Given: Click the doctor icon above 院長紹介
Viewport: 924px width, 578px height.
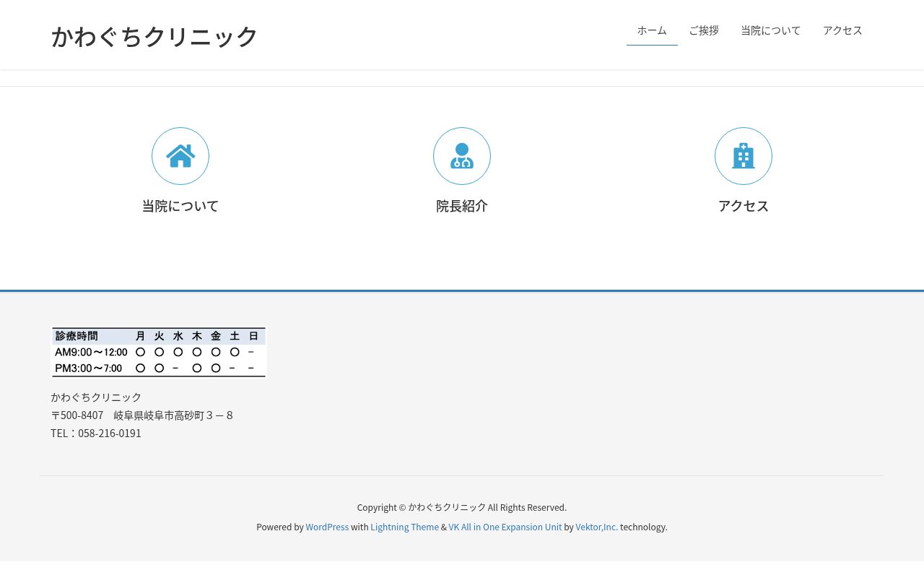Looking at the screenshot, I should coord(462,156).
